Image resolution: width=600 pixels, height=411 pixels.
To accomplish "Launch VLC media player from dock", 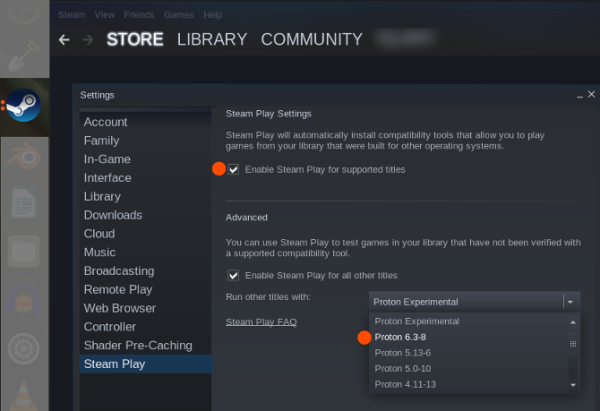I will [23, 397].
